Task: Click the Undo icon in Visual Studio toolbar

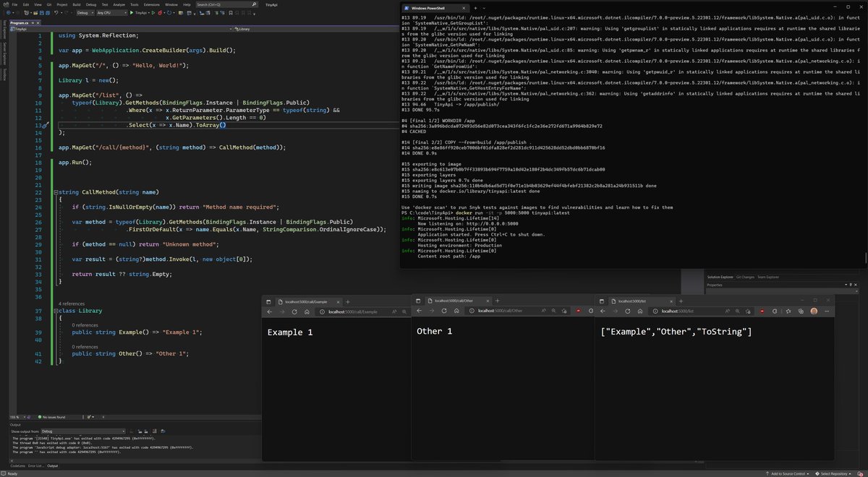Action: click(x=56, y=13)
